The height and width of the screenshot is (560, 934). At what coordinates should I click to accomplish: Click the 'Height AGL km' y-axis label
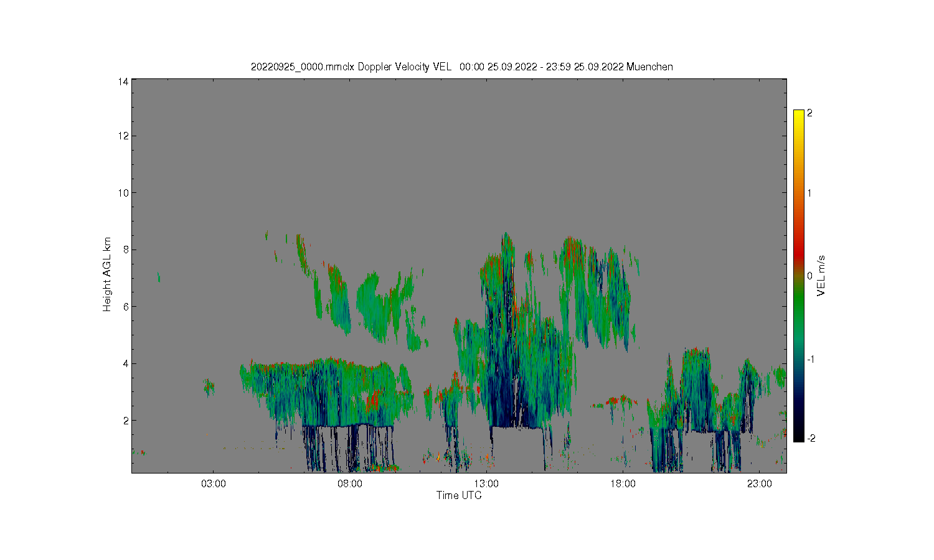pyautogui.click(x=107, y=274)
